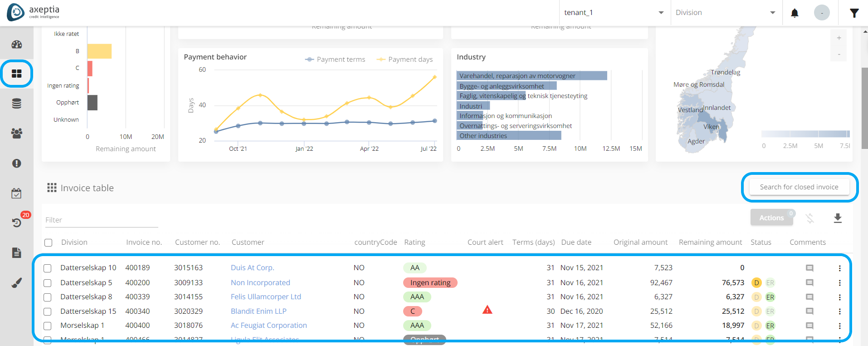Image resolution: width=868 pixels, height=346 pixels.
Task: Open the paintbrush theme icon in sidebar
Action: point(17,283)
